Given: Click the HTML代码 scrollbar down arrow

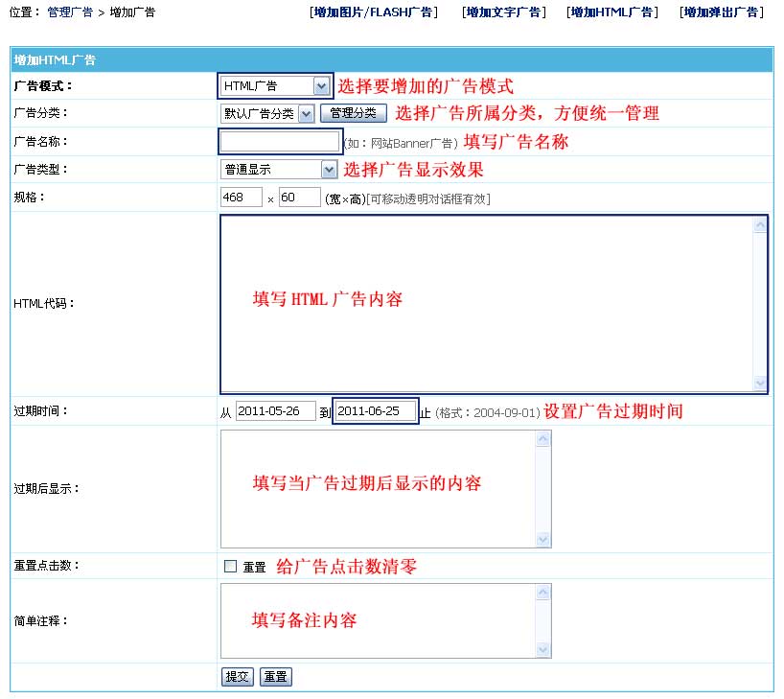Looking at the screenshot, I should 760,384.
